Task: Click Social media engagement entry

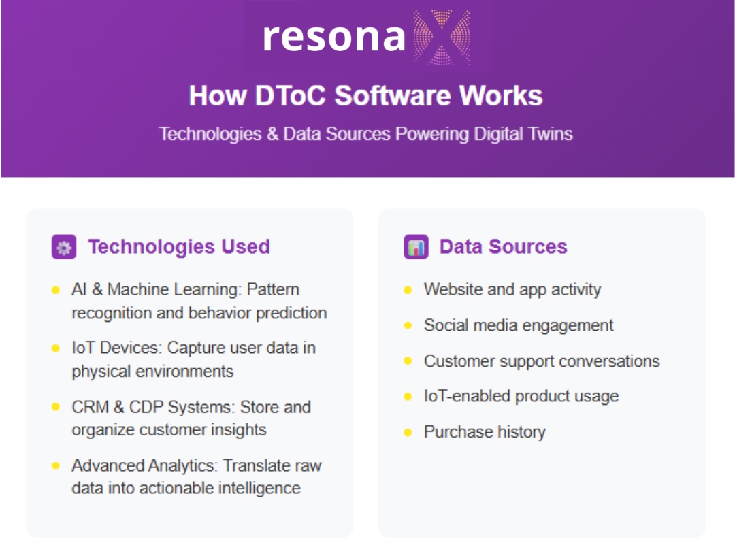Action: click(x=519, y=325)
